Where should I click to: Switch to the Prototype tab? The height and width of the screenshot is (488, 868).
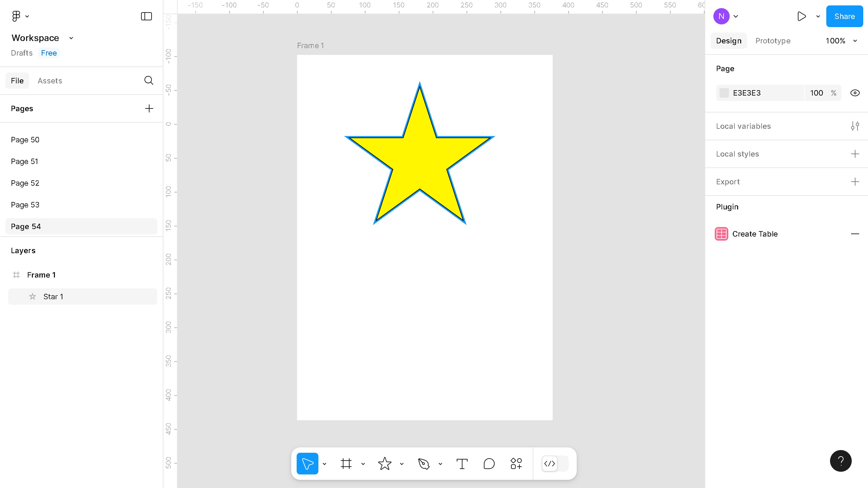(773, 41)
